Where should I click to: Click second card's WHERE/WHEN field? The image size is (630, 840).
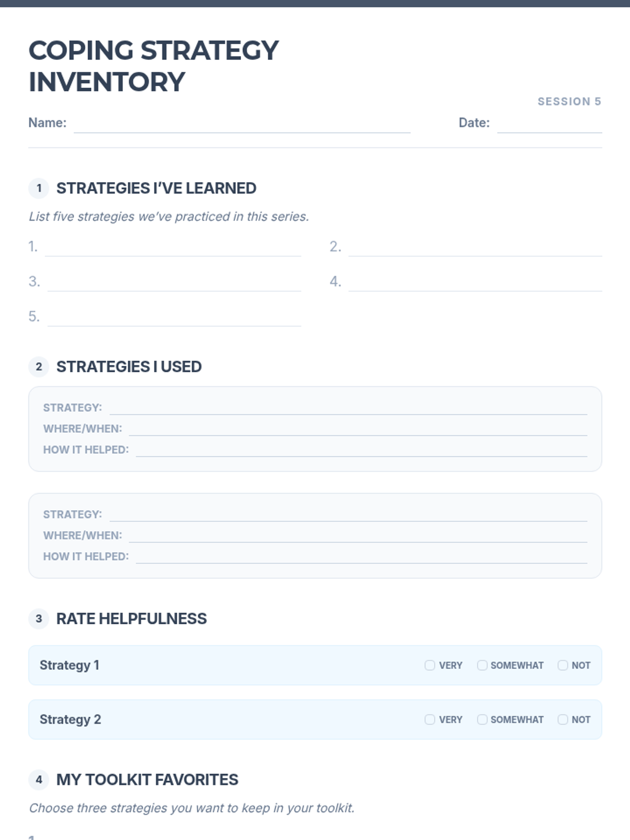click(x=358, y=535)
